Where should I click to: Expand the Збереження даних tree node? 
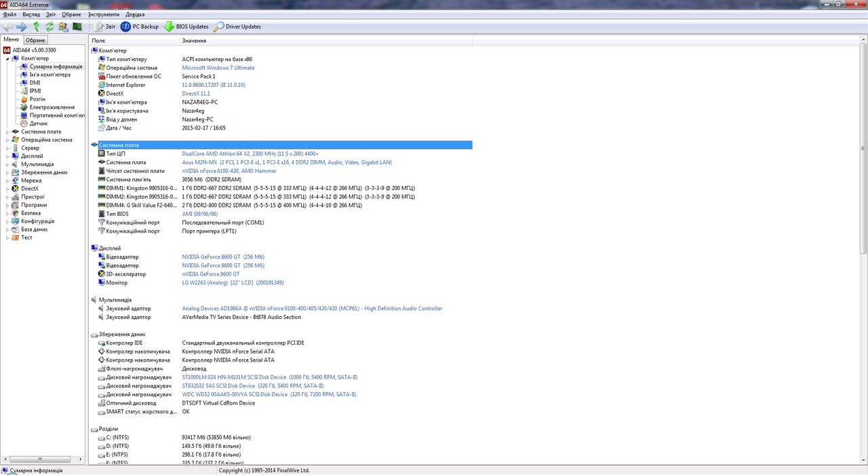pos(7,172)
